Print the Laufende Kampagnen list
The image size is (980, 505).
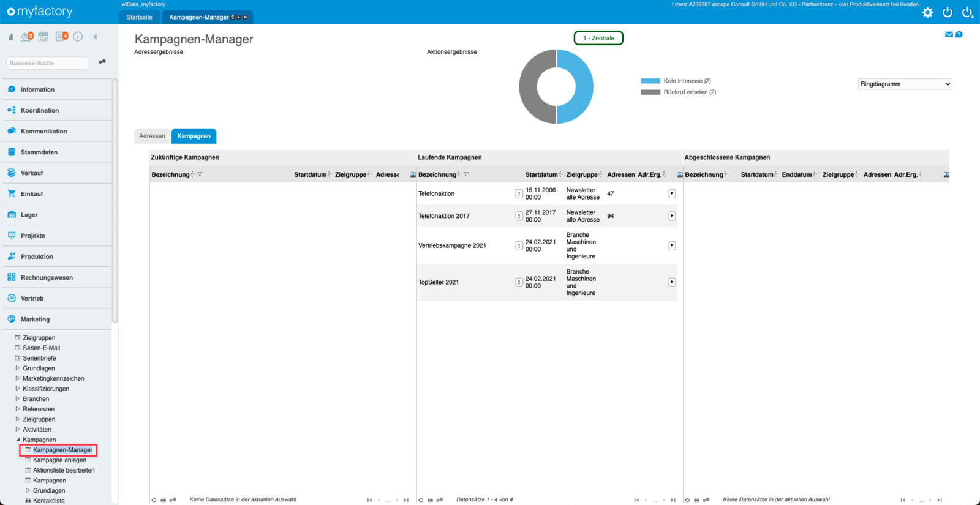430,500
